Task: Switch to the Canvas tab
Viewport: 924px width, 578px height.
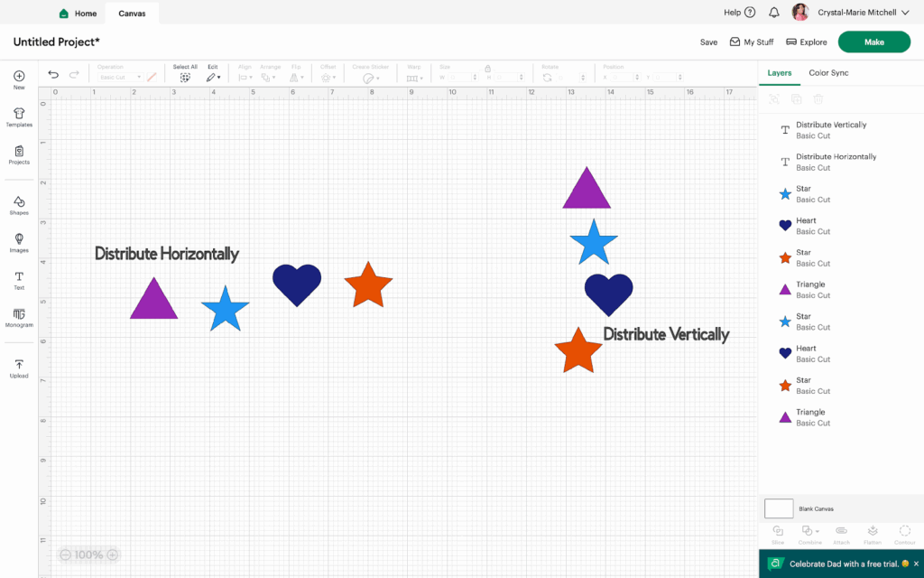Action: point(132,13)
